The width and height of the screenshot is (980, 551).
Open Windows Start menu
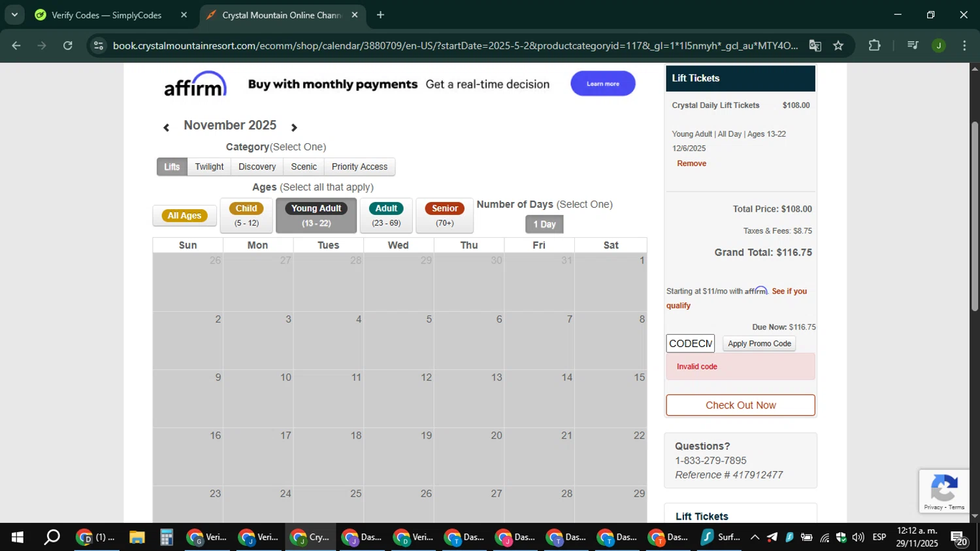18,537
